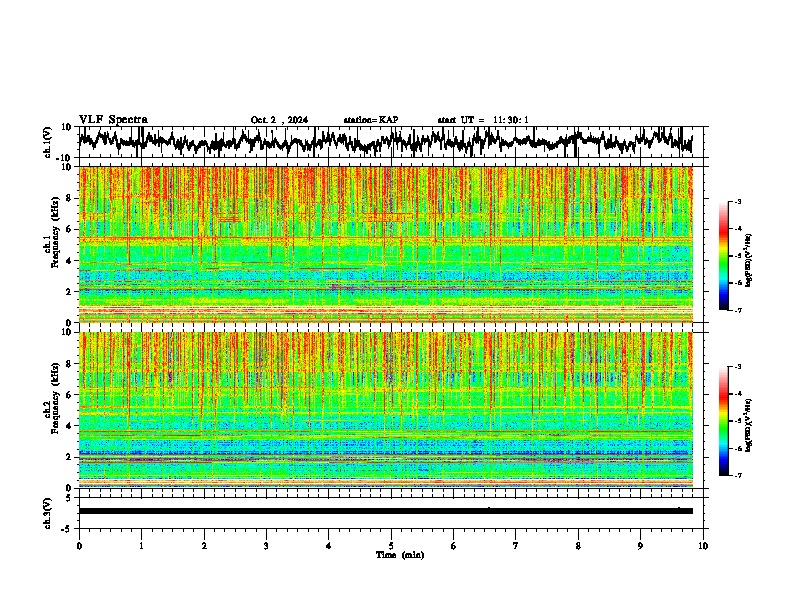Click the time axis tick label '0'

click(79, 546)
